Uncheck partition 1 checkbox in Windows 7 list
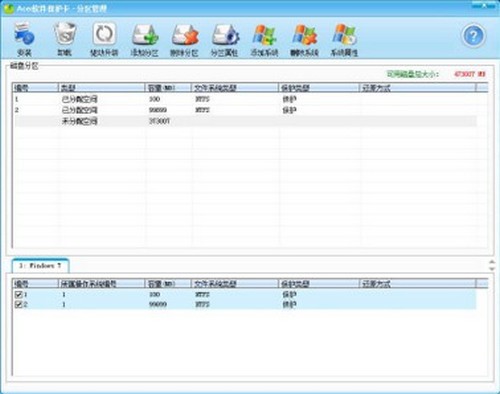500x394 pixels. 19,294
